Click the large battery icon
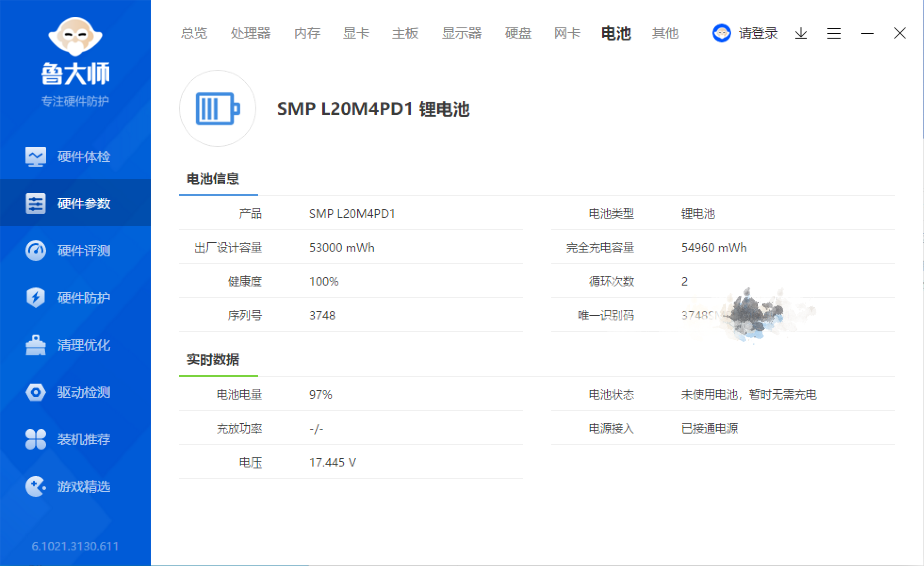The image size is (924, 566). click(x=218, y=108)
